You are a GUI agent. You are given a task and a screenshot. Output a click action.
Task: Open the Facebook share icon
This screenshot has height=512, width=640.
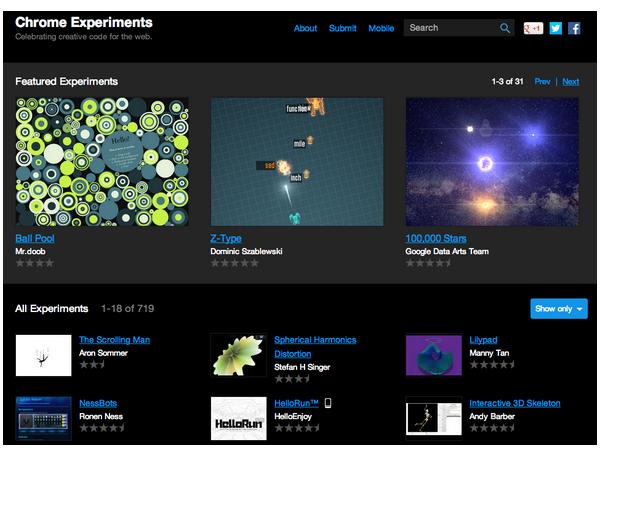click(574, 28)
